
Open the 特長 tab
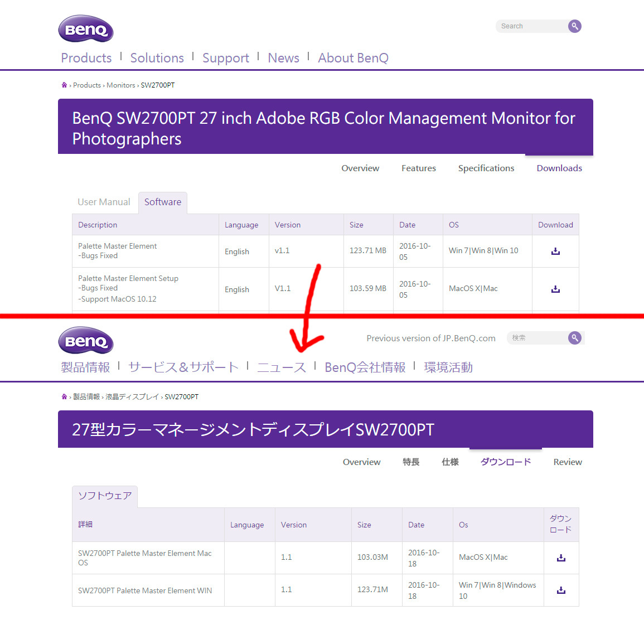click(x=411, y=462)
